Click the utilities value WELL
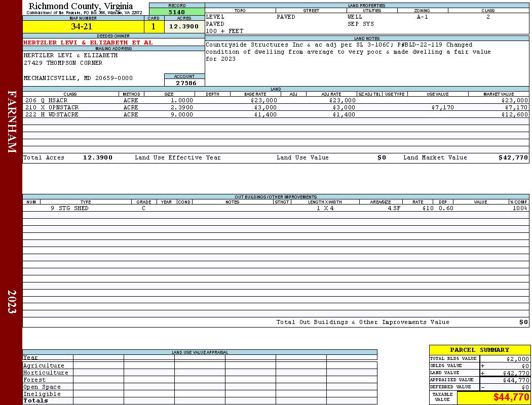 [355, 17]
